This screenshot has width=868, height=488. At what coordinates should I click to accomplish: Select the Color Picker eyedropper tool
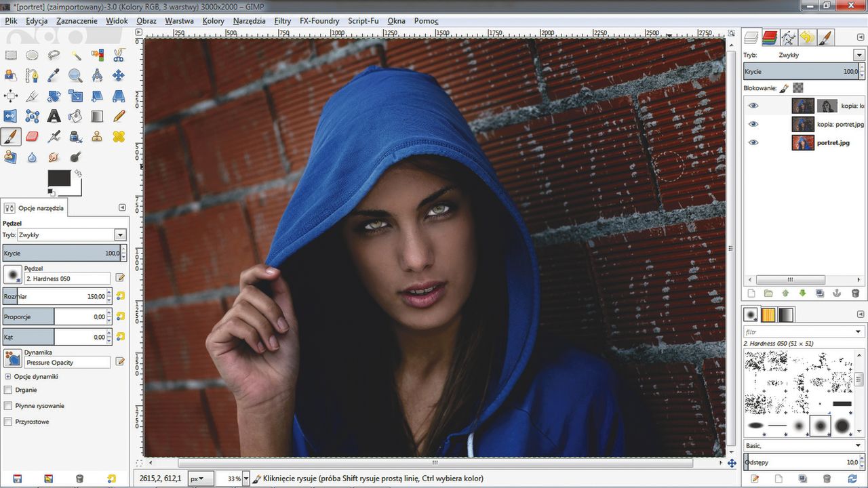(x=54, y=76)
